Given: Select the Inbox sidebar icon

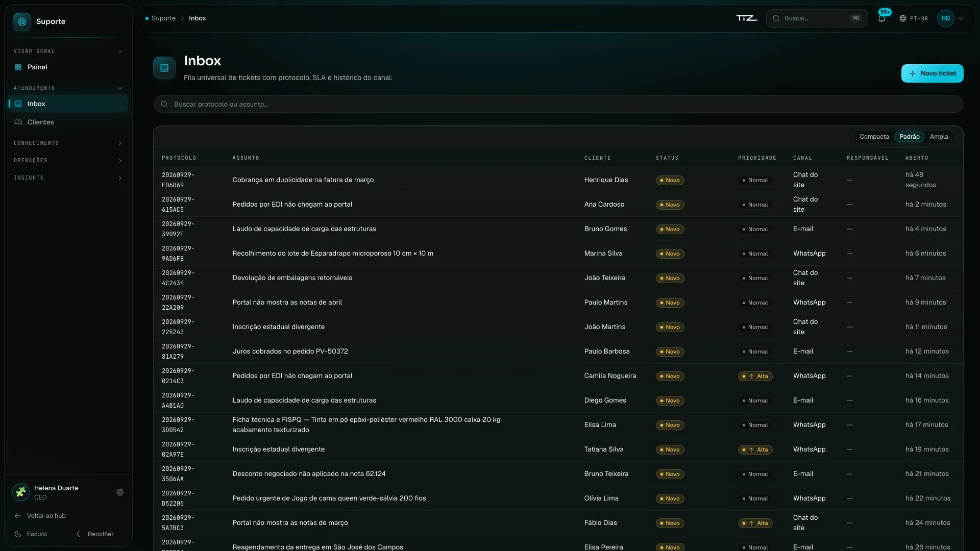Looking at the screenshot, I should (x=18, y=104).
